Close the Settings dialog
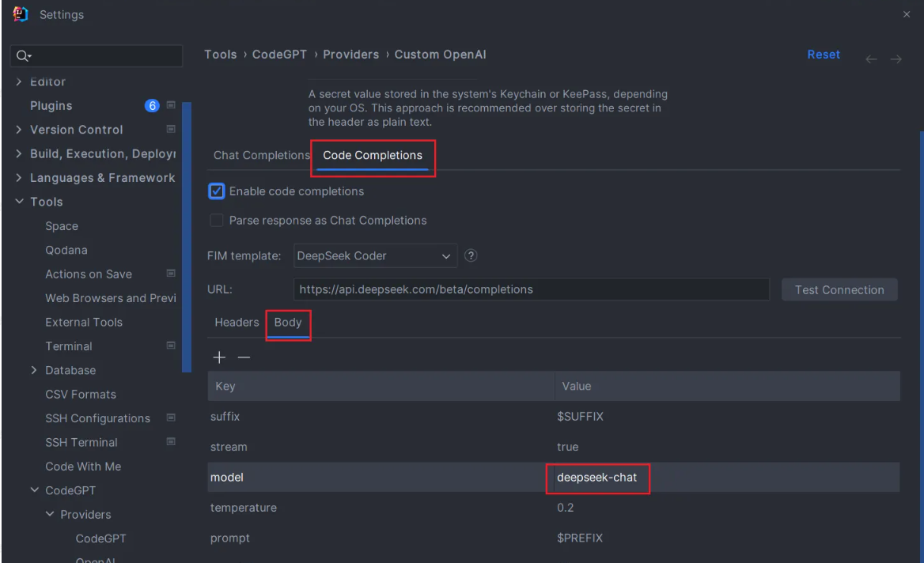The height and width of the screenshot is (563, 924). pyautogui.click(x=907, y=14)
